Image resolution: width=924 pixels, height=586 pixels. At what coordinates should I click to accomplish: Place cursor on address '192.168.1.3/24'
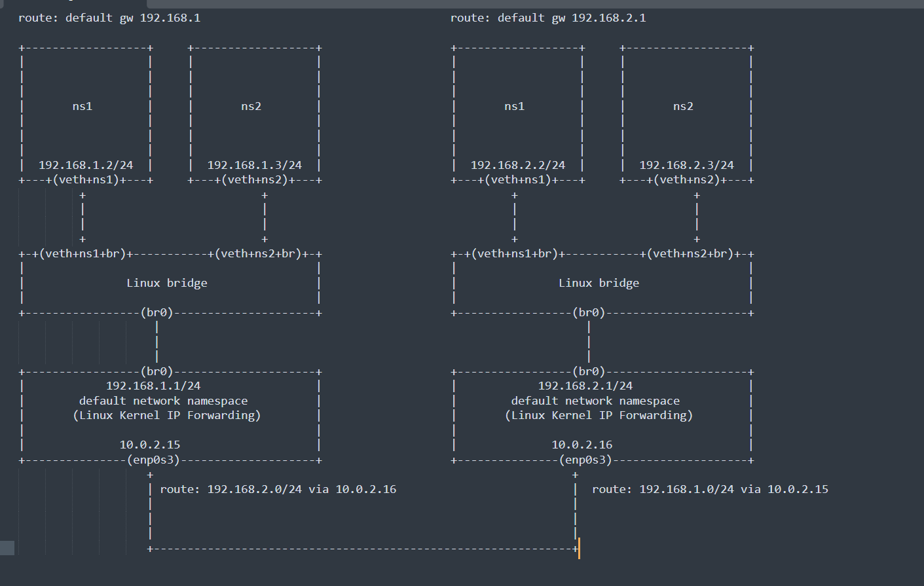(x=255, y=165)
